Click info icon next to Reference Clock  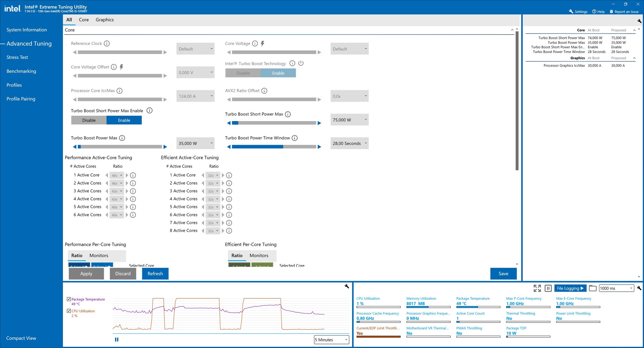(x=107, y=44)
